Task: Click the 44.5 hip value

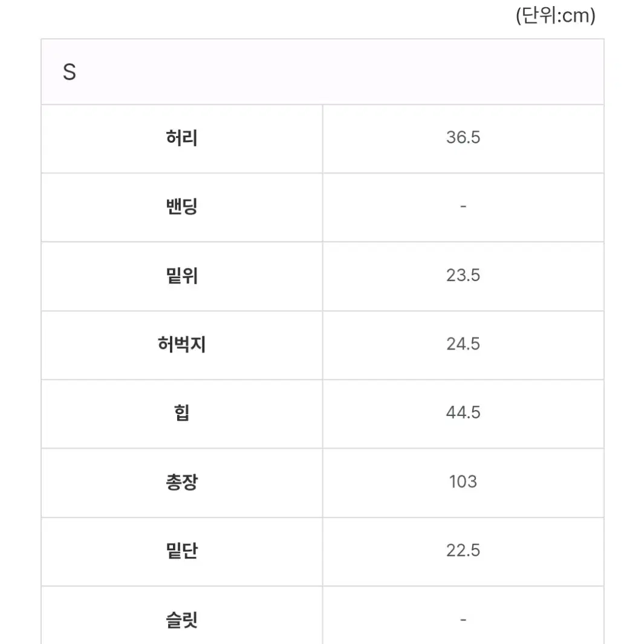Action: [x=463, y=413]
